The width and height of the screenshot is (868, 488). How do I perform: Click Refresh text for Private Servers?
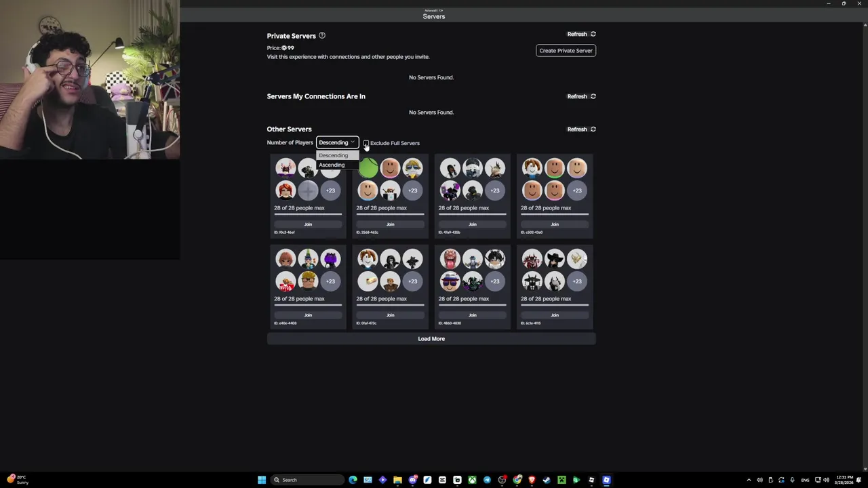tap(577, 34)
